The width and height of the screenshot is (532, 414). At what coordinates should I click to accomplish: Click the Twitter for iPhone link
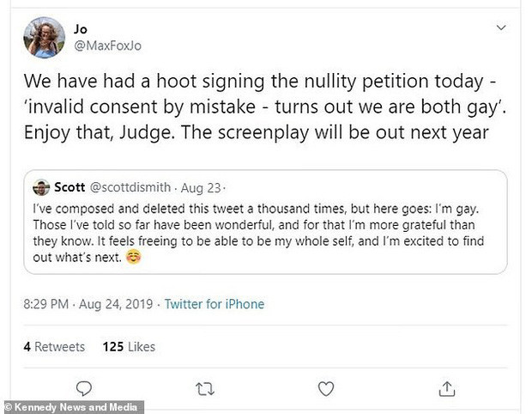point(214,304)
